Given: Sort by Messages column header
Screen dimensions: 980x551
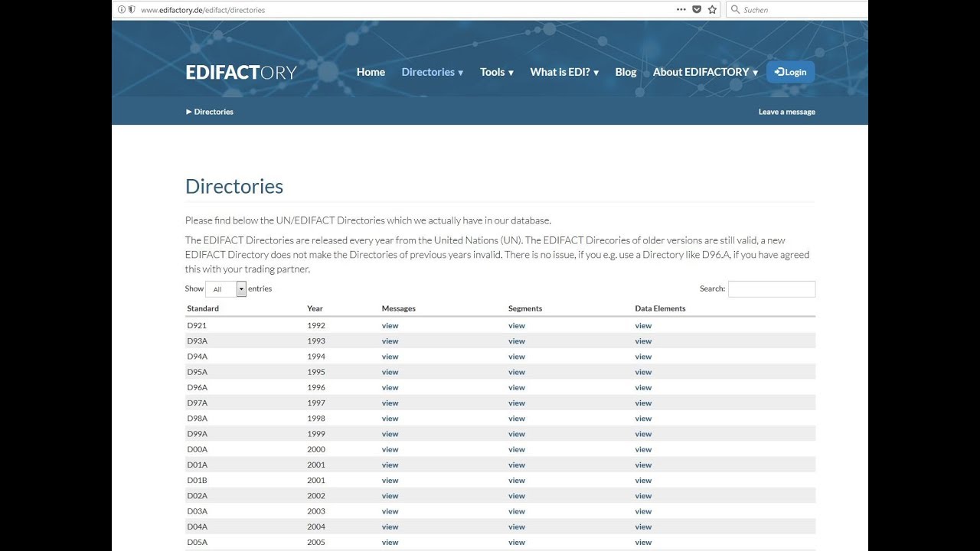Looking at the screenshot, I should coord(398,308).
